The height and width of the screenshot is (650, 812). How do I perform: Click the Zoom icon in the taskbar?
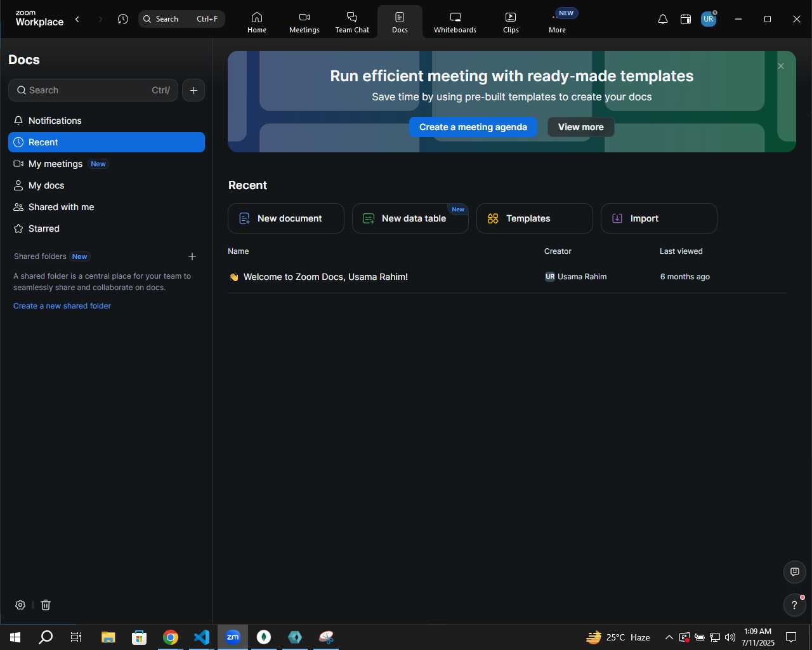[x=233, y=637]
